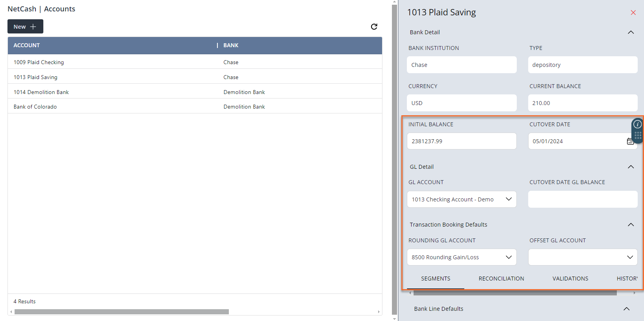Open the Offset GL Account dropdown
644x321 pixels.
click(x=582, y=257)
